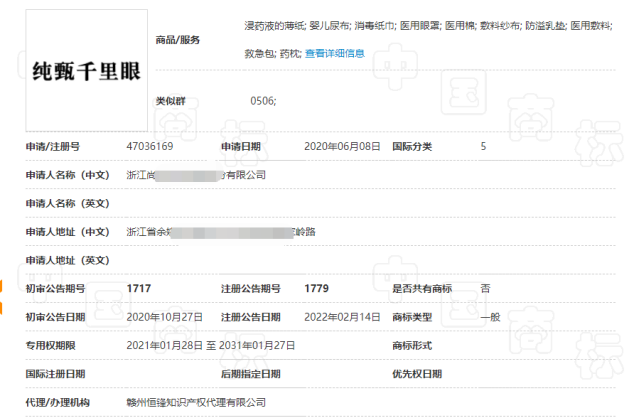Click the 类似群 label
This screenshot has width=635, height=419.
click(x=170, y=102)
